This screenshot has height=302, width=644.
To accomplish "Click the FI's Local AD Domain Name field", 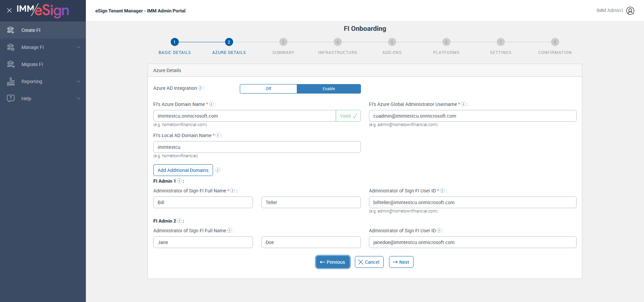I will [x=257, y=147].
